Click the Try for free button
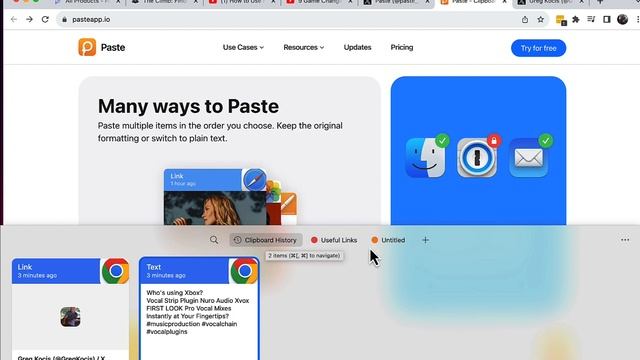The image size is (640, 360). (538, 48)
